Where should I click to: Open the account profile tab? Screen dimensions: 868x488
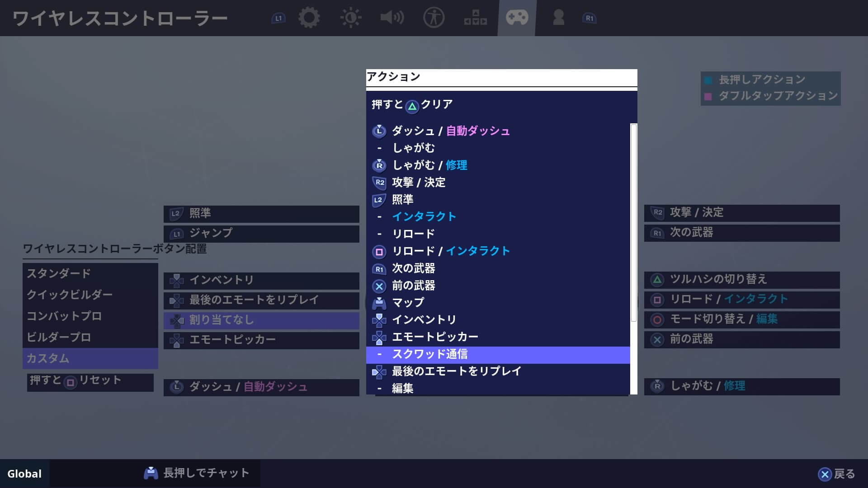click(558, 18)
